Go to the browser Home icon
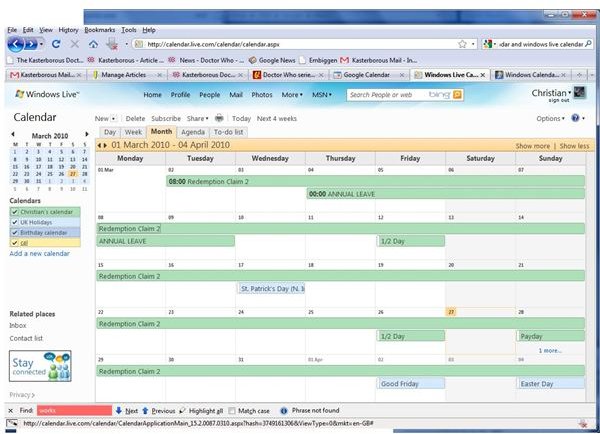Viewport: 600px width, 434px height. (93, 44)
